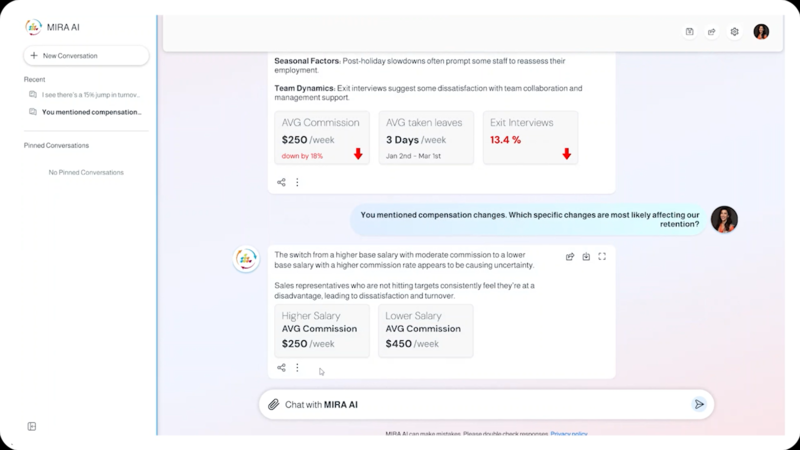
Task: Click the share icon in top header
Action: point(712,32)
